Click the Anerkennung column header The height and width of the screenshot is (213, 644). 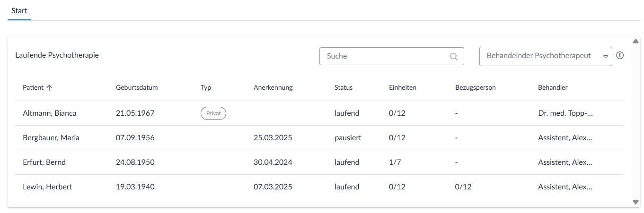click(273, 87)
